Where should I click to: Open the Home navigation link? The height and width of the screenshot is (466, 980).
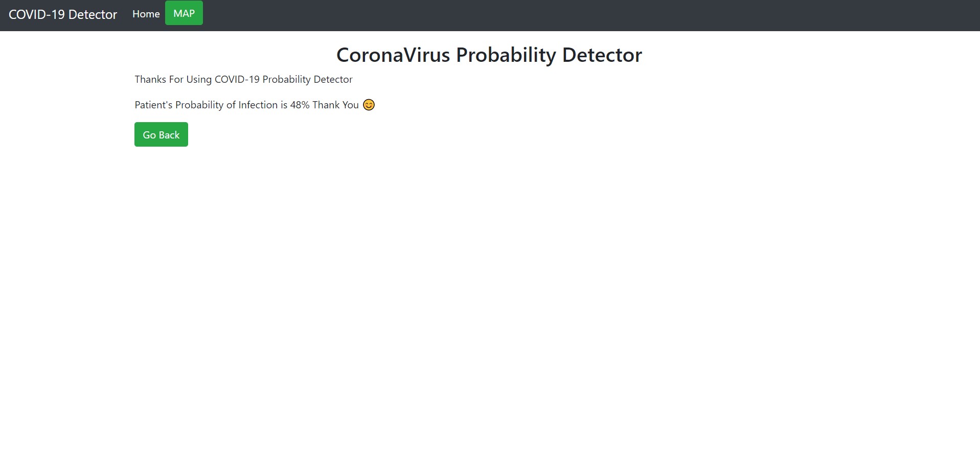pyautogui.click(x=146, y=14)
